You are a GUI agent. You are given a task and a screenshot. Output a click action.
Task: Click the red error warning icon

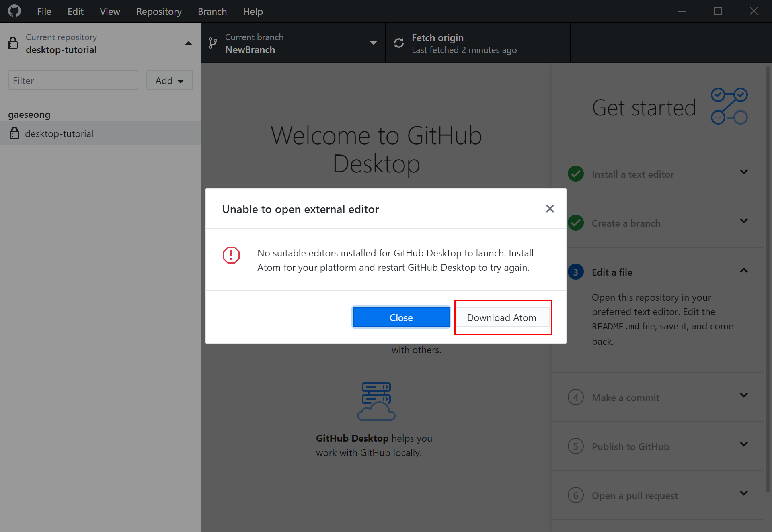231,255
